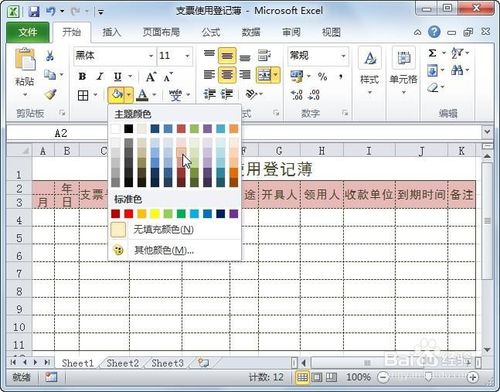This screenshot has width=500, height=392.
Task: Toggle Merge and Center
Action: click(264, 75)
